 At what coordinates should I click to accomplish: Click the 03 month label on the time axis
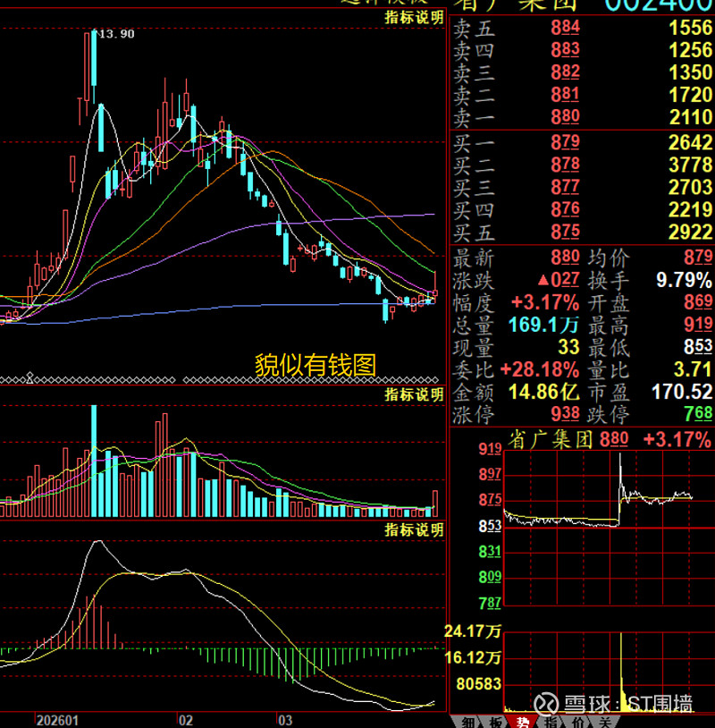(x=285, y=721)
